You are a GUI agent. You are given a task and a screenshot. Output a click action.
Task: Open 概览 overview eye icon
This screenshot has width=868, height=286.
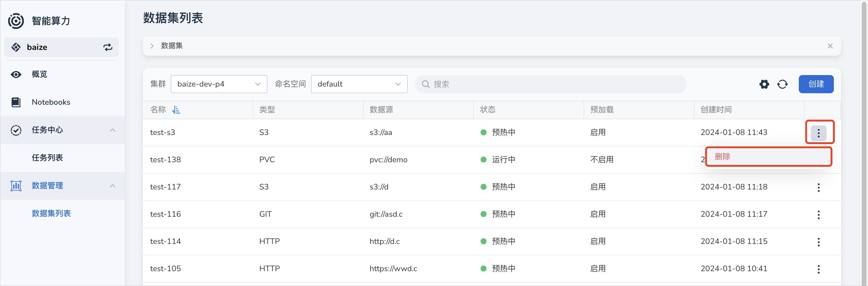[16, 74]
